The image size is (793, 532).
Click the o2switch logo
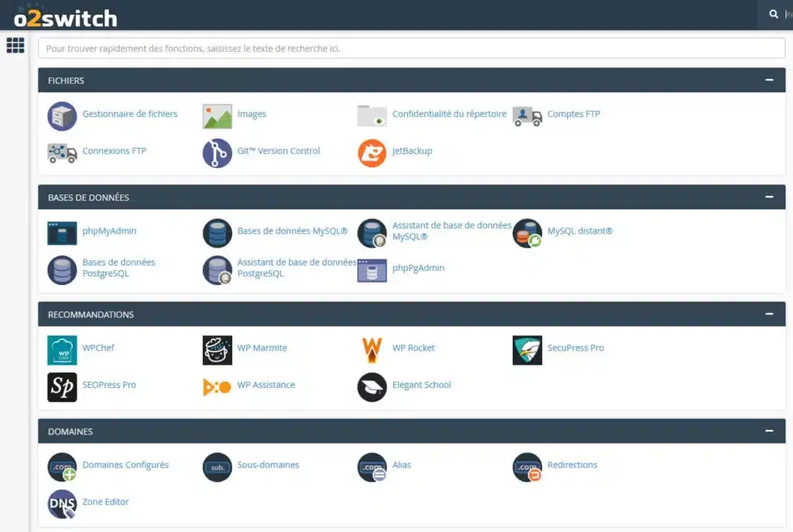[x=66, y=19]
